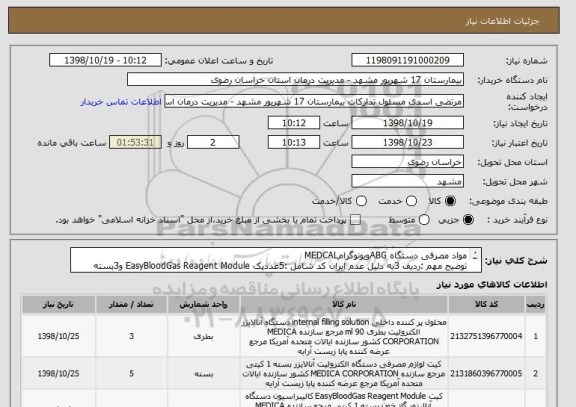Choose the جزیی purchase process option
Screen dimensions: 576x407
pos(468,220)
